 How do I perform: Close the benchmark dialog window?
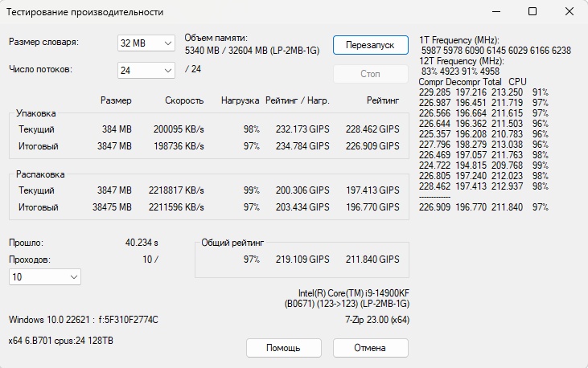pos(569,12)
